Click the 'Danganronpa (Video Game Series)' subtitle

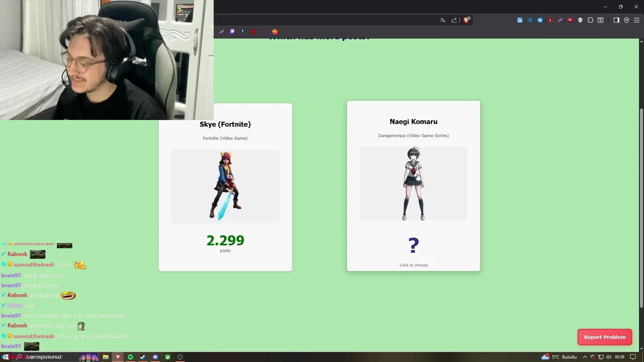click(x=414, y=136)
